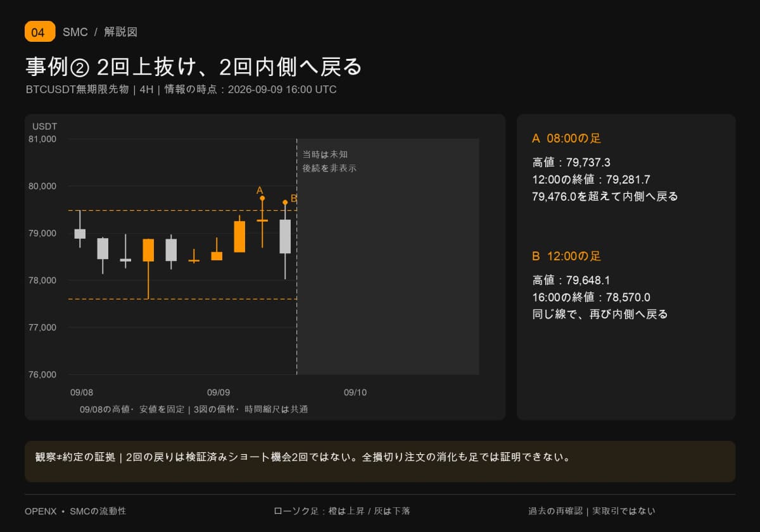Click the orange 04 badge

(x=40, y=32)
